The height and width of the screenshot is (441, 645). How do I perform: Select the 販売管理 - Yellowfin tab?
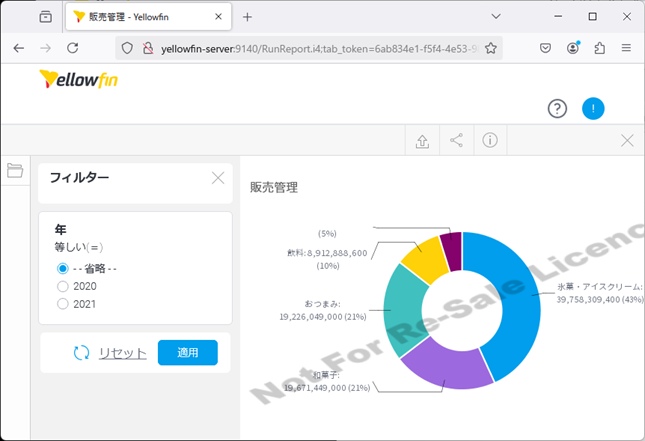click(148, 17)
